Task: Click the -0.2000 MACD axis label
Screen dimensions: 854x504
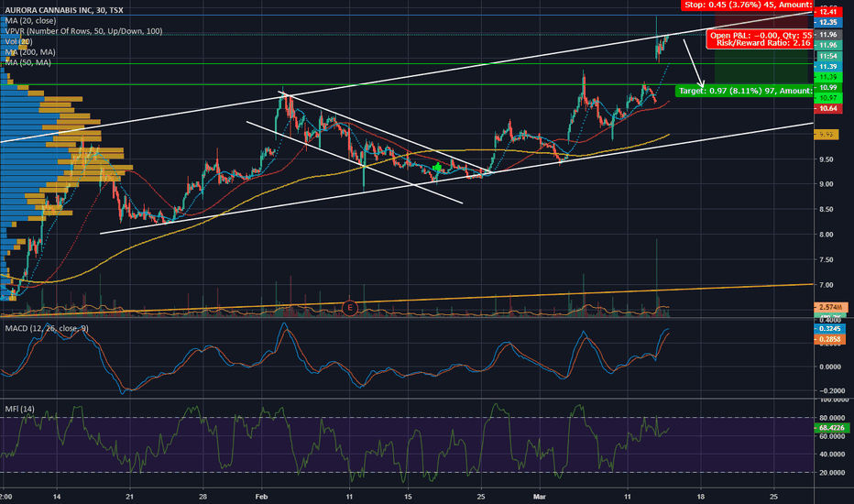Action: click(832, 390)
